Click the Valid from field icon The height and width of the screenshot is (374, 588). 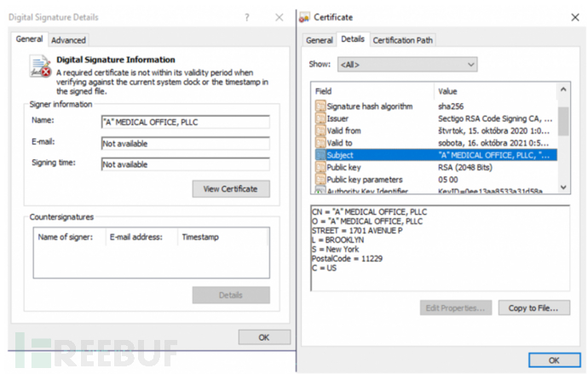point(320,130)
